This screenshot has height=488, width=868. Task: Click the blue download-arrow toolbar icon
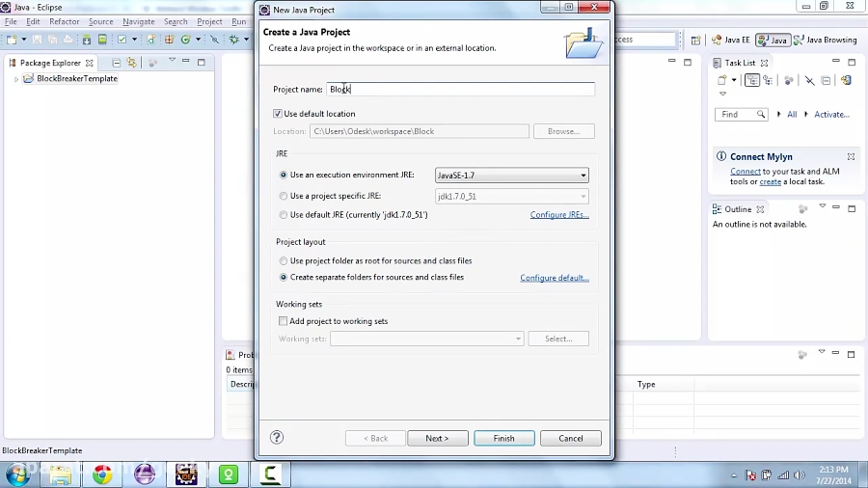(87, 40)
